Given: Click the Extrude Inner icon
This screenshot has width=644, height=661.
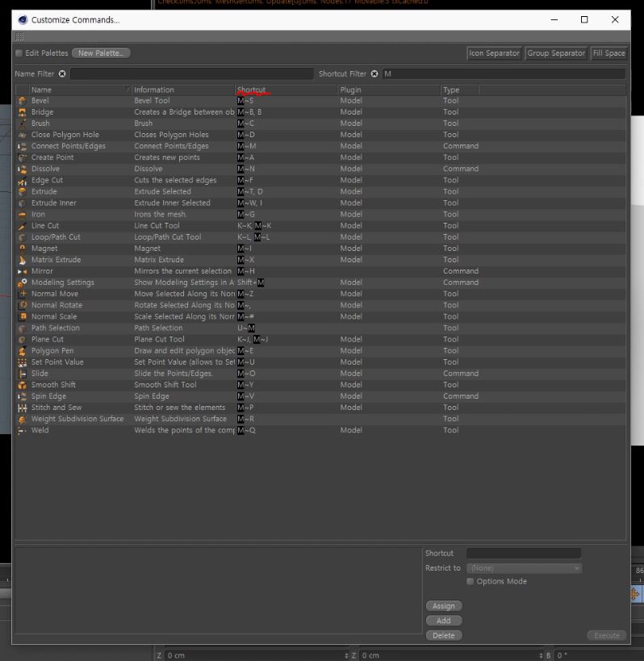Looking at the screenshot, I should [23, 203].
